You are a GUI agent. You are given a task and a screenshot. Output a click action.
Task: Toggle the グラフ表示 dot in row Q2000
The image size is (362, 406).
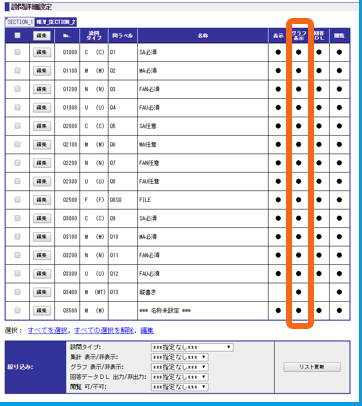(x=299, y=126)
